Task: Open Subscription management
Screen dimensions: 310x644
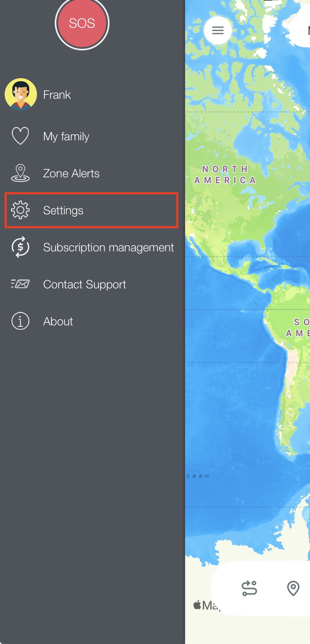Action: [108, 247]
